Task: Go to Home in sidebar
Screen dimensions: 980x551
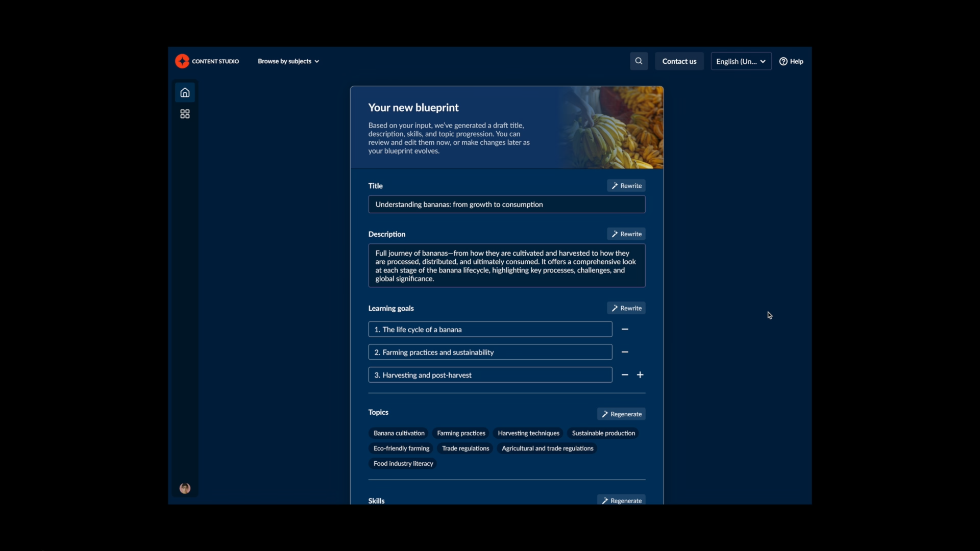Action: click(185, 93)
